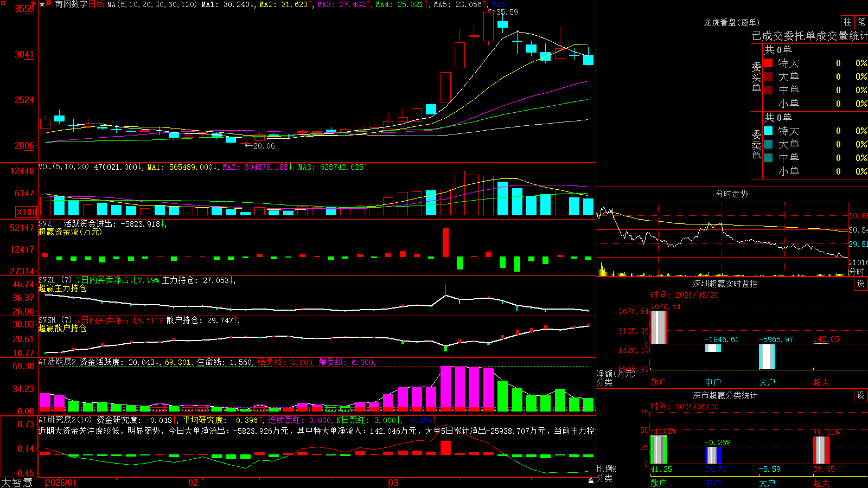The image size is (868, 488).
Task: Click the 30.34 price label on intraday chart
Action: click(858, 230)
